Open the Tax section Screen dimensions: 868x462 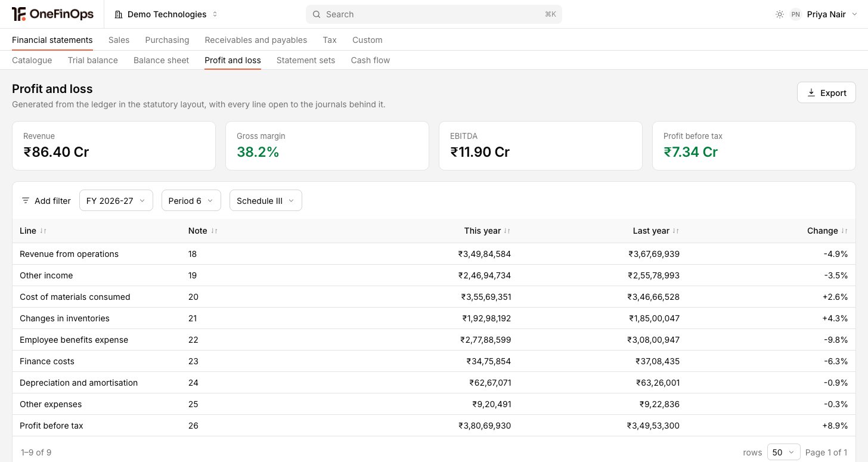pyautogui.click(x=330, y=40)
